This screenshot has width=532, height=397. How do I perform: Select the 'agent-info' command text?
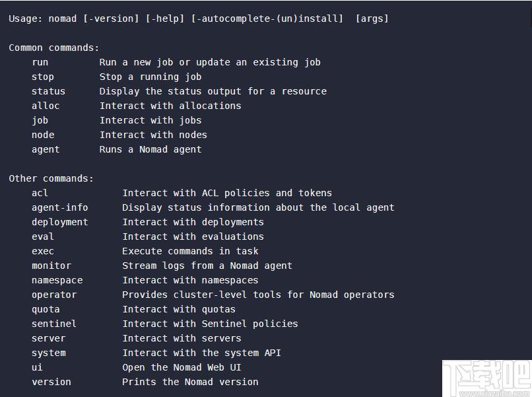click(59, 207)
